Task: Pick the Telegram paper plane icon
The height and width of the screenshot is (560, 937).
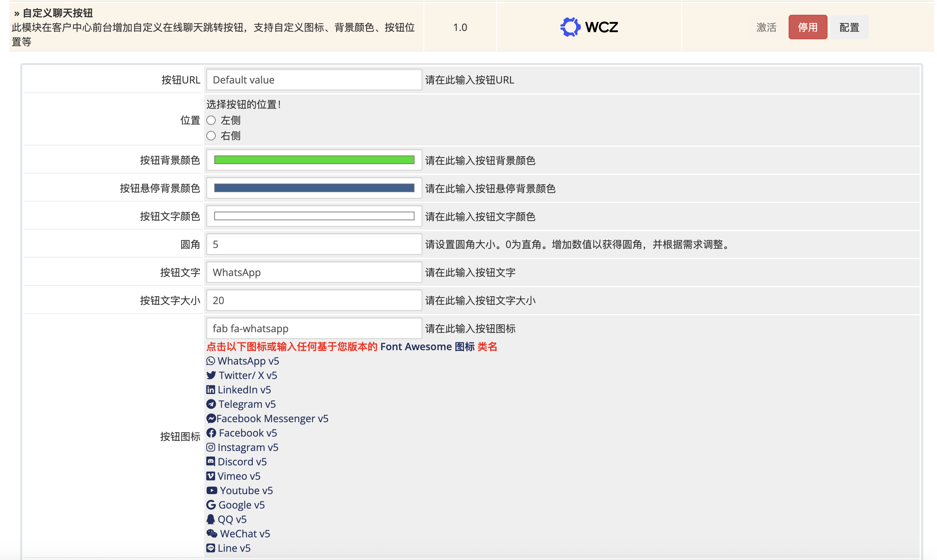Action: tap(211, 404)
